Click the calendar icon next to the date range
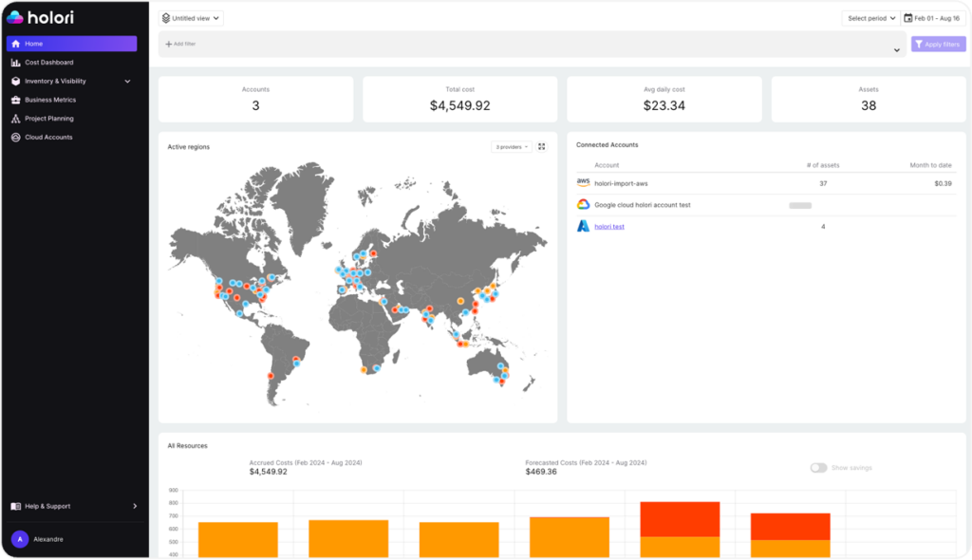The width and height of the screenshot is (972, 560). (907, 17)
